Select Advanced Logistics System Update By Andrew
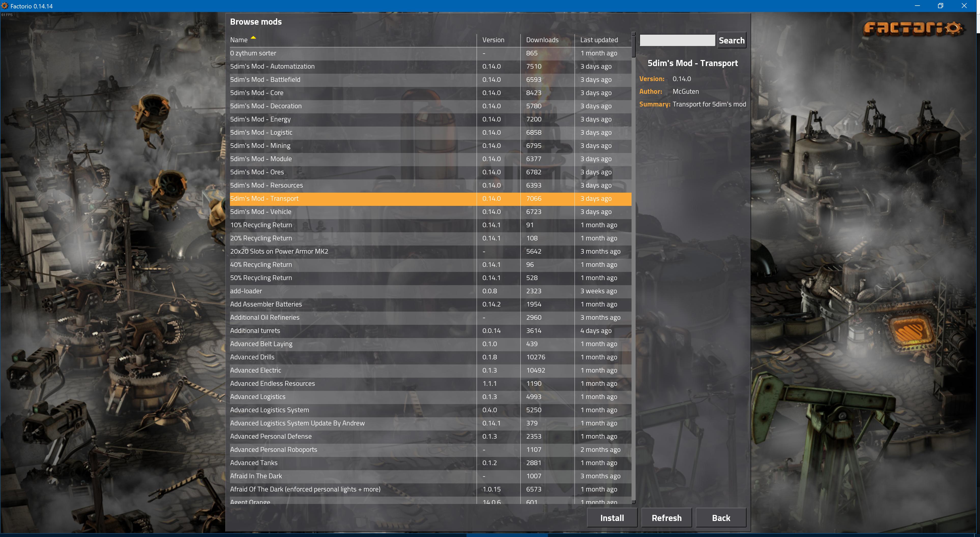980x537 pixels. 430,423
